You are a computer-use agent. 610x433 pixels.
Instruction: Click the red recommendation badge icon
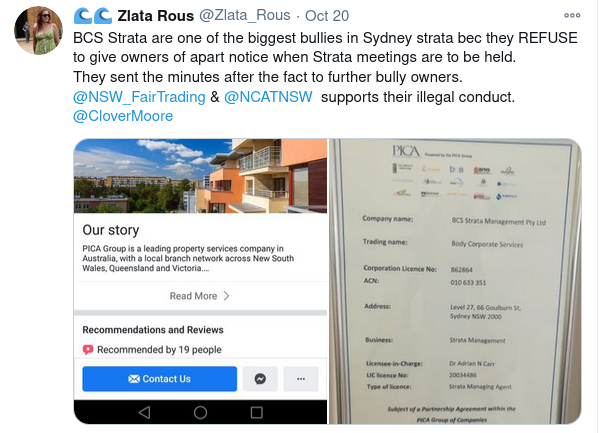(x=88, y=350)
